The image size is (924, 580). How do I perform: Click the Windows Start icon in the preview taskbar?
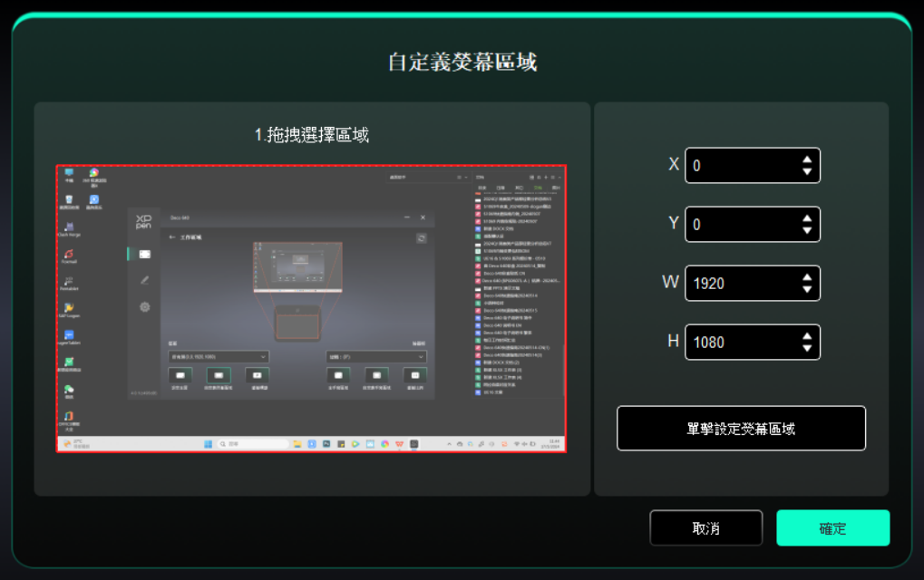click(x=208, y=444)
